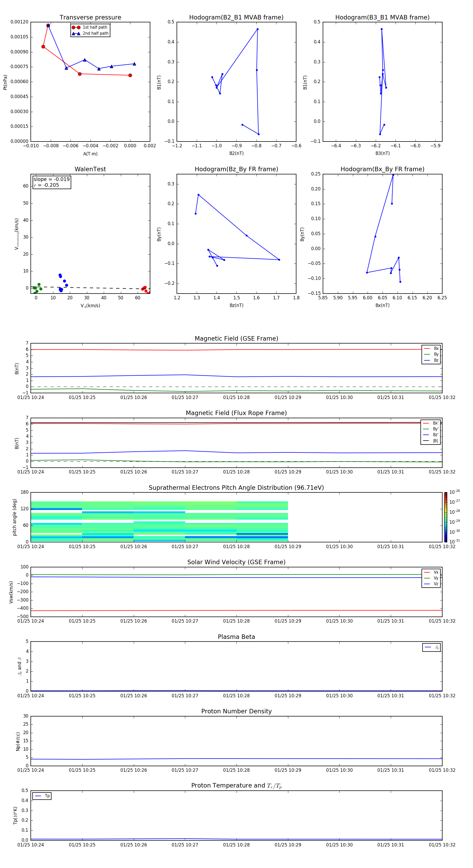Click the 'pitch angle (deg)' axis label
The image size is (473, 868).
click(x=14, y=517)
